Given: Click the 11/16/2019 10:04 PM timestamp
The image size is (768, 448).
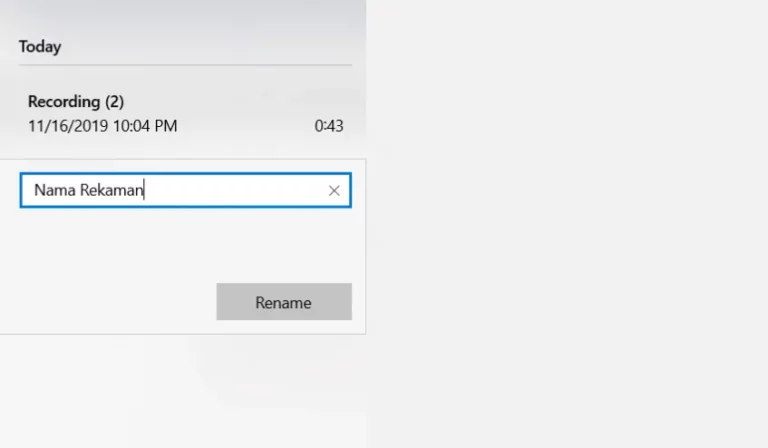Looking at the screenshot, I should [x=102, y=126].
